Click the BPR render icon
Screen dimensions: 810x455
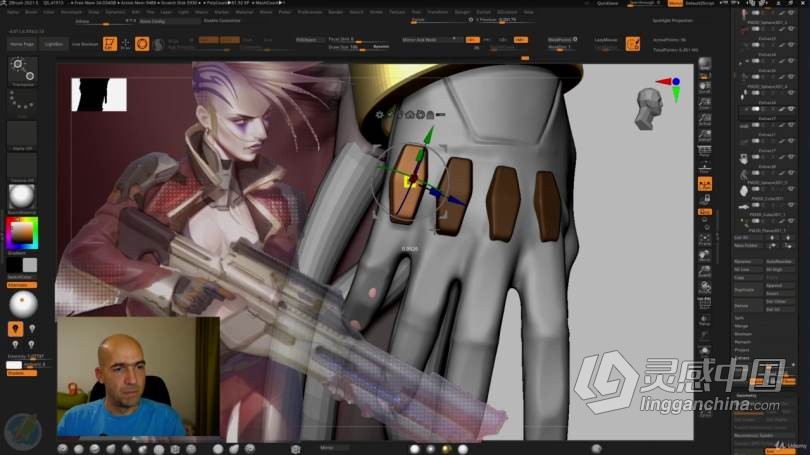[705, 64]
